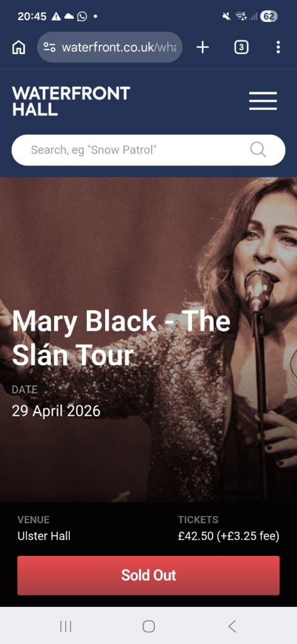Open a new tab with plus icon
Screen dimensions: 297x644
[x=203, y=48]
